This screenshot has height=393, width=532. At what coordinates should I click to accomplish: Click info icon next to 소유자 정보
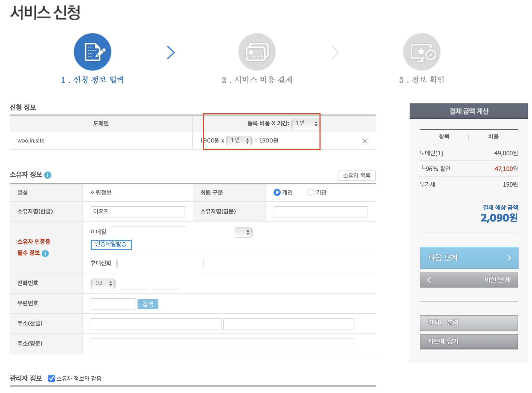(48, 175)
